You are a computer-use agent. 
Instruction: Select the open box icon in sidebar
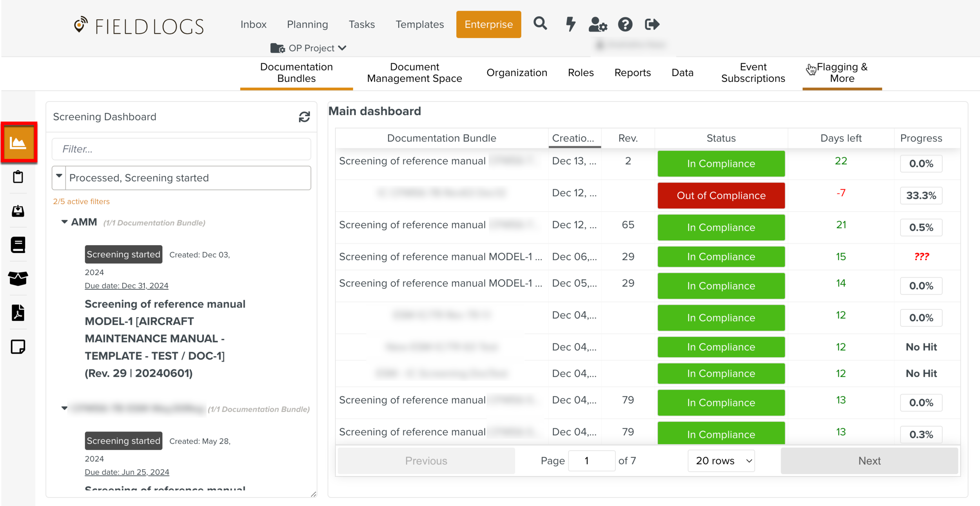[x=18, y=278]
